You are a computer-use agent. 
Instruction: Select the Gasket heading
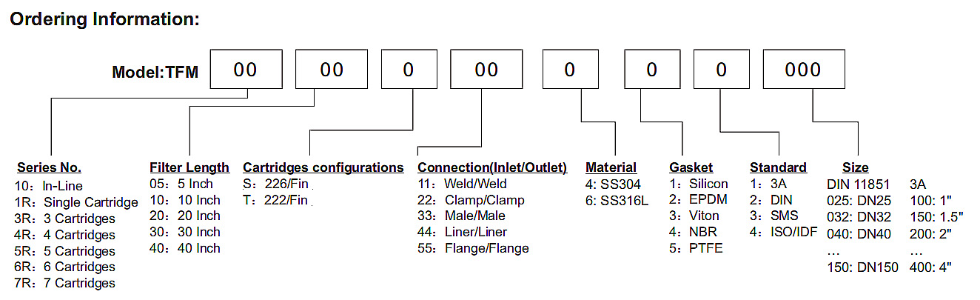click(691, 167)
